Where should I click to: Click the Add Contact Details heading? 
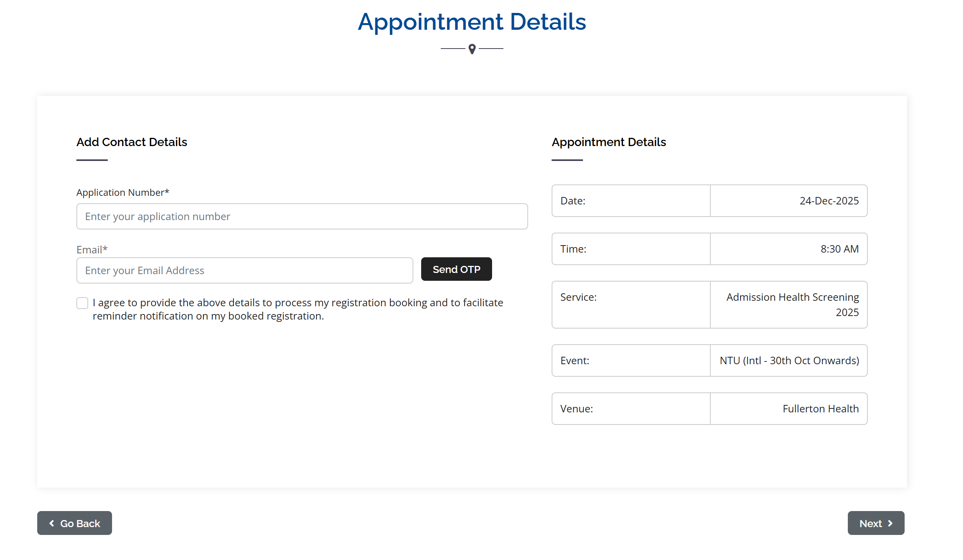tap(132, 142)
